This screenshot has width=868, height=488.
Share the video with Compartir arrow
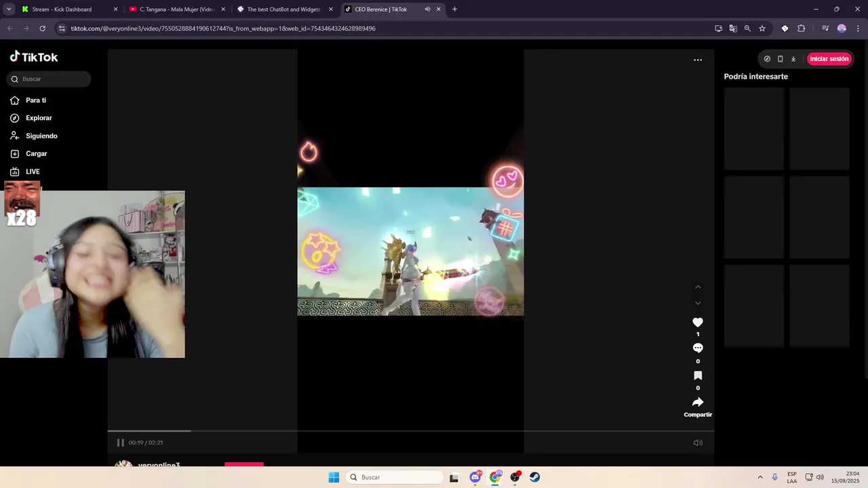698,403
